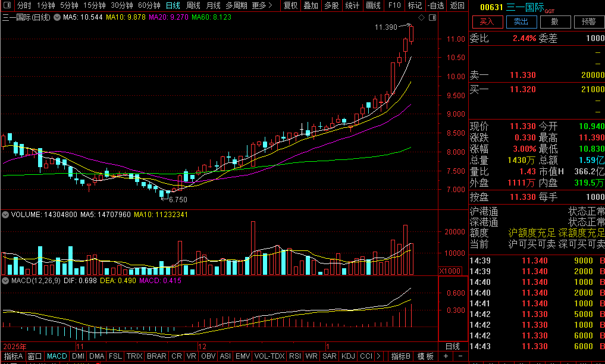The image size is (605, 364).
Task: Open the main chart indicator dropdown circle
Action: (x=57, y=17)
